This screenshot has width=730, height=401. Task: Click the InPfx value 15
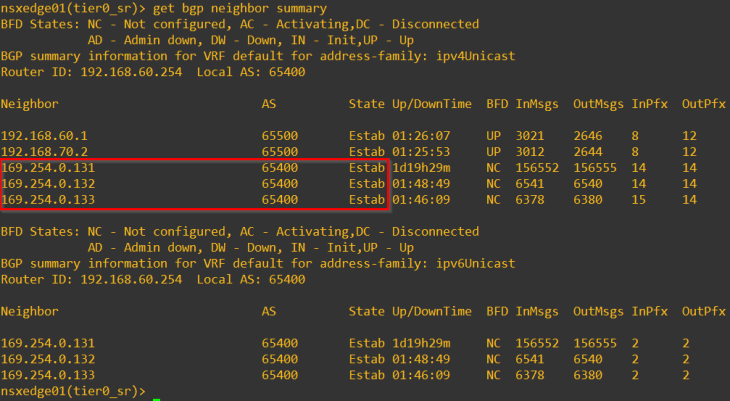(639, 199)
